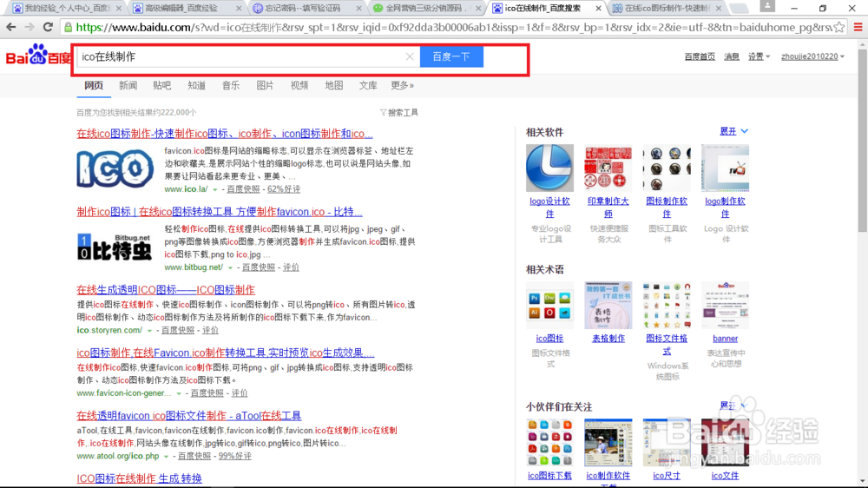Bookmark page with the star icon
Image resolution: width=868 pixels, height=488 pixels.
click(x=839, y=27)
